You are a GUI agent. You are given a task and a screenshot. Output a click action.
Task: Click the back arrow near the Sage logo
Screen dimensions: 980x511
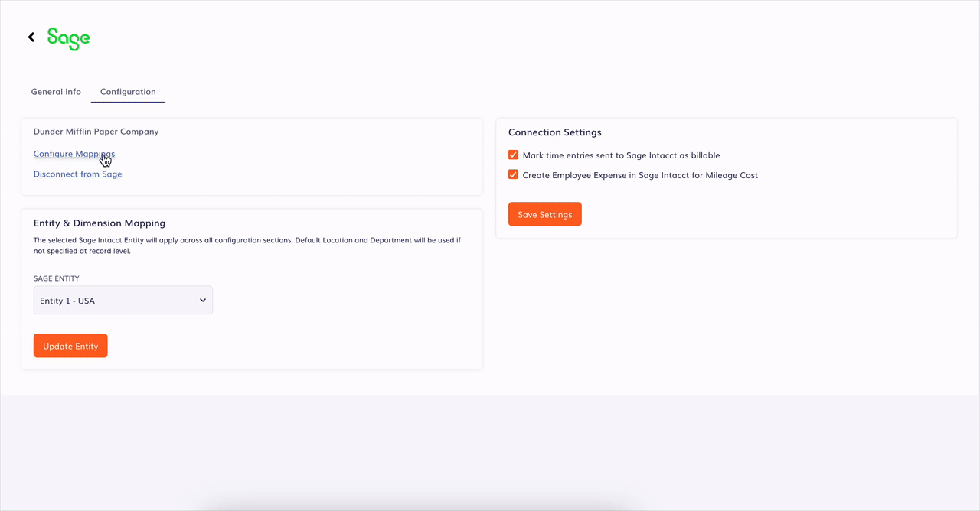pyautogui.click(x=31, y=37)
